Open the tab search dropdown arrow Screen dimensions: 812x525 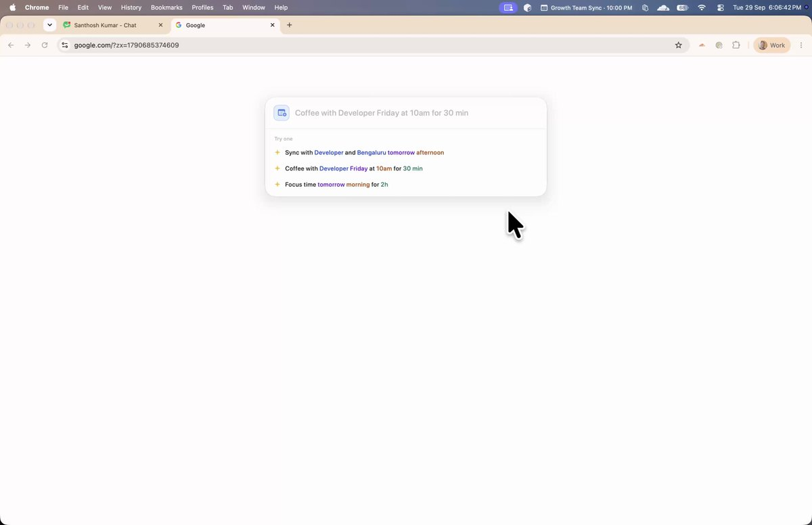tap(49, 25)
